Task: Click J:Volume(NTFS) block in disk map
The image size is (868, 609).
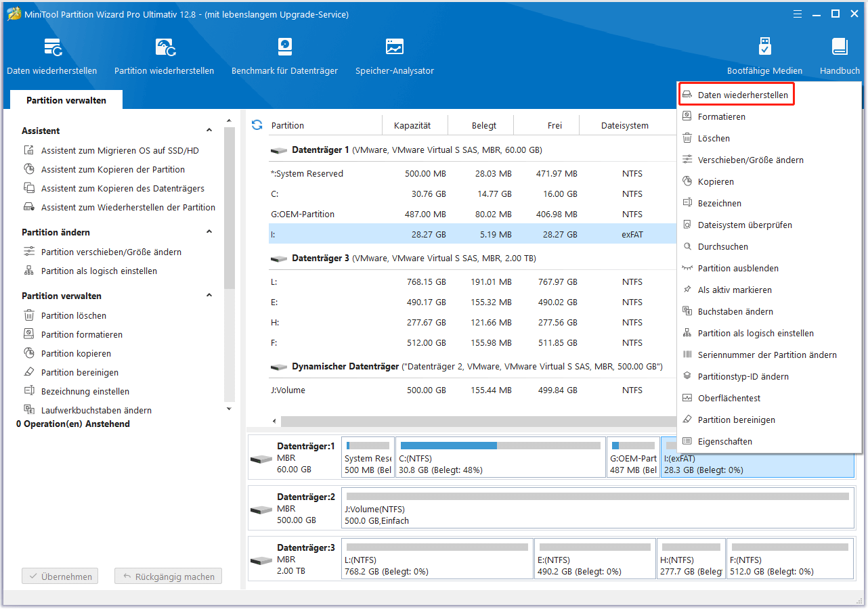Action: (x=598, y=508)
